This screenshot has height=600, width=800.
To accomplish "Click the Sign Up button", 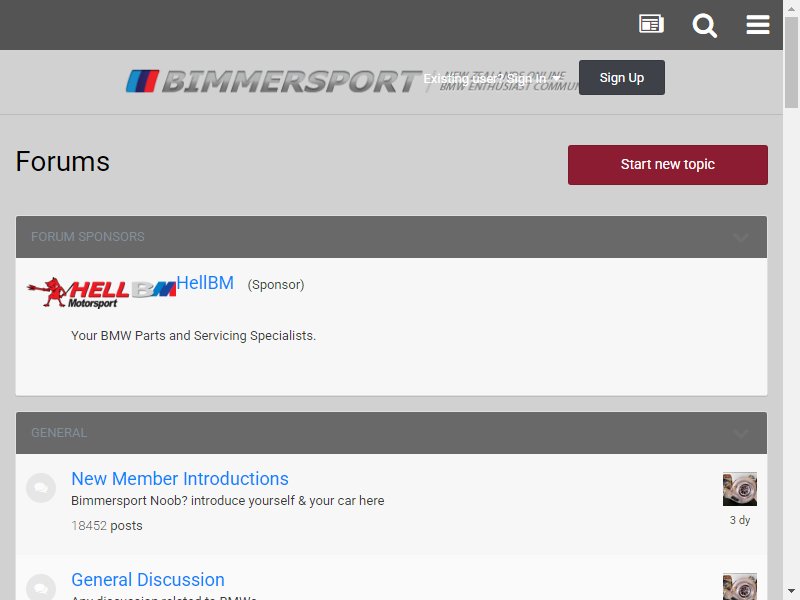I will (x=621, y=78).
